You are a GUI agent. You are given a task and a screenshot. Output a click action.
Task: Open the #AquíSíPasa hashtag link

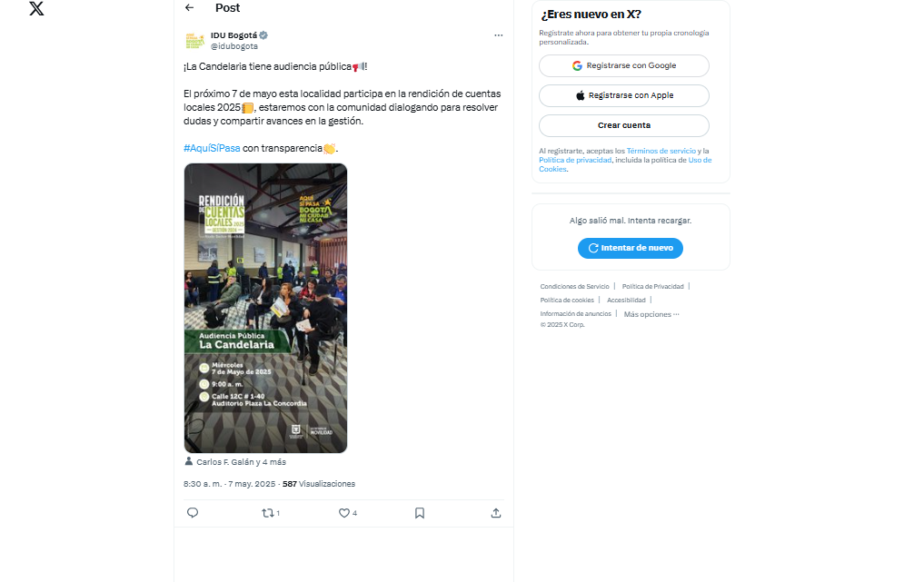click(x=212, y=148)
